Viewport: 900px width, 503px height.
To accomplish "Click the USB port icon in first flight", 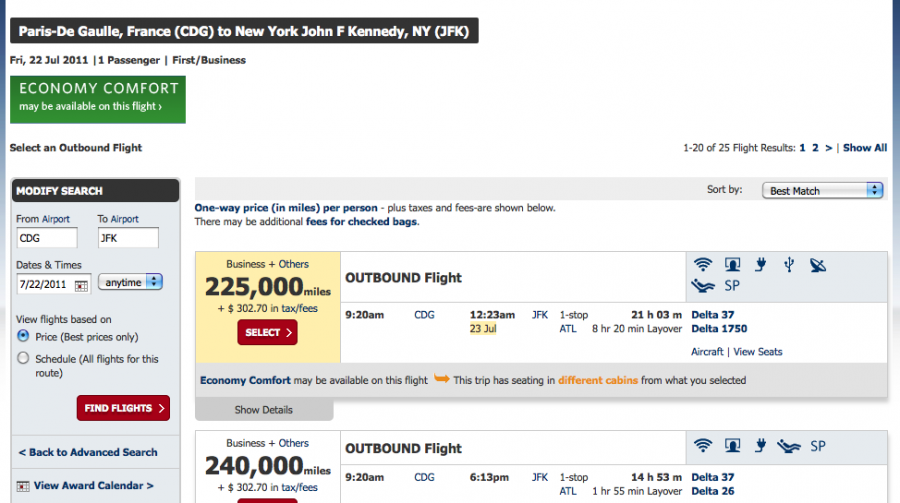I will click(789, 265).
